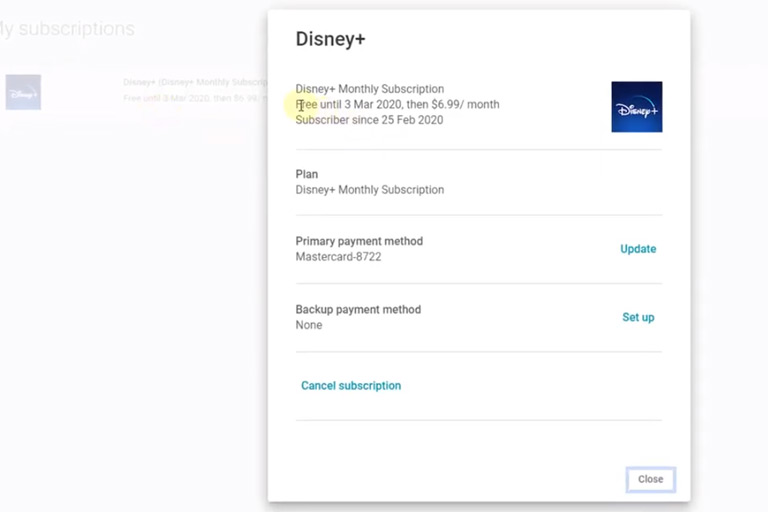The height and width of the screenshot is (512, 768).
Task: Cancel the Disney+ subscription
Action: (351, 386)
